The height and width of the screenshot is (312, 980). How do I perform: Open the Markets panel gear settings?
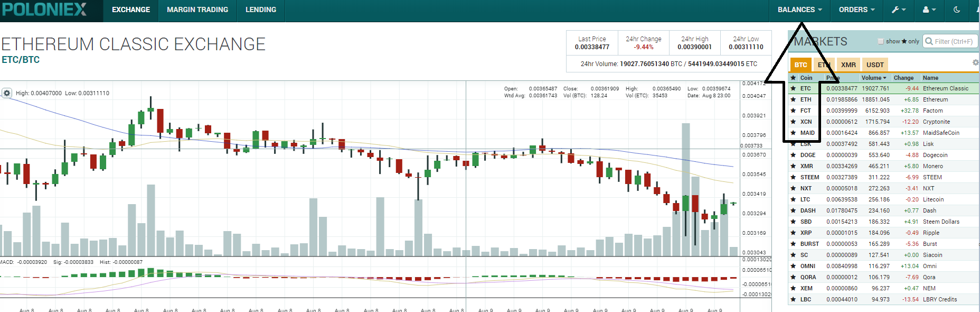[975, 62]
